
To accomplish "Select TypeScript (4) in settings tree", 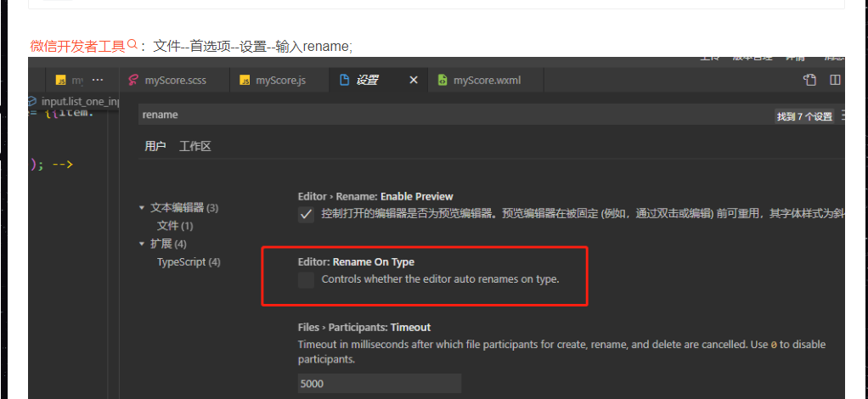I will [189, 261].
